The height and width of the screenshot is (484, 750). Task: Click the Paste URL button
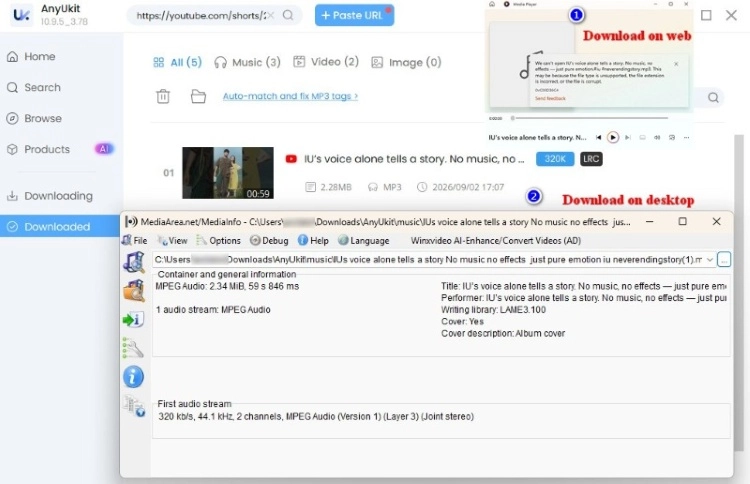pyautogui.click(x=354, y=15)
